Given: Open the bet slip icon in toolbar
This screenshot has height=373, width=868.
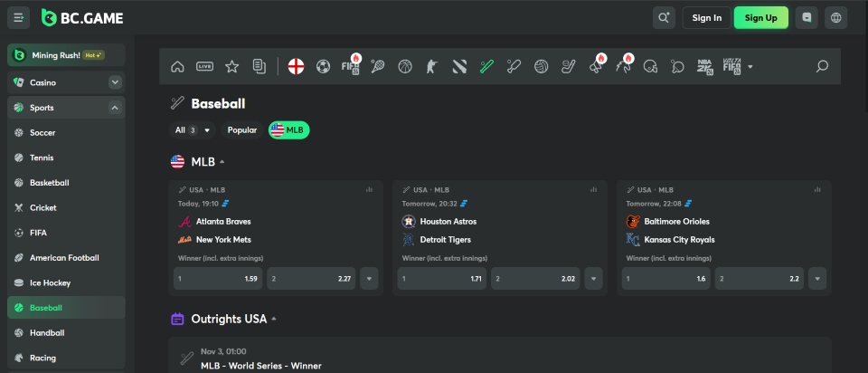Looking at the screenshot, I should [x=259, y=66].
